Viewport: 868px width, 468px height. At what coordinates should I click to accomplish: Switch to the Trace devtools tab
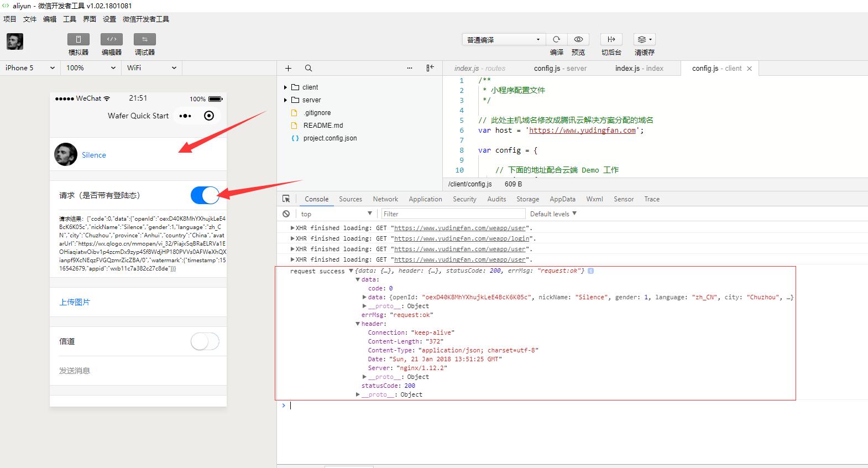652,199
